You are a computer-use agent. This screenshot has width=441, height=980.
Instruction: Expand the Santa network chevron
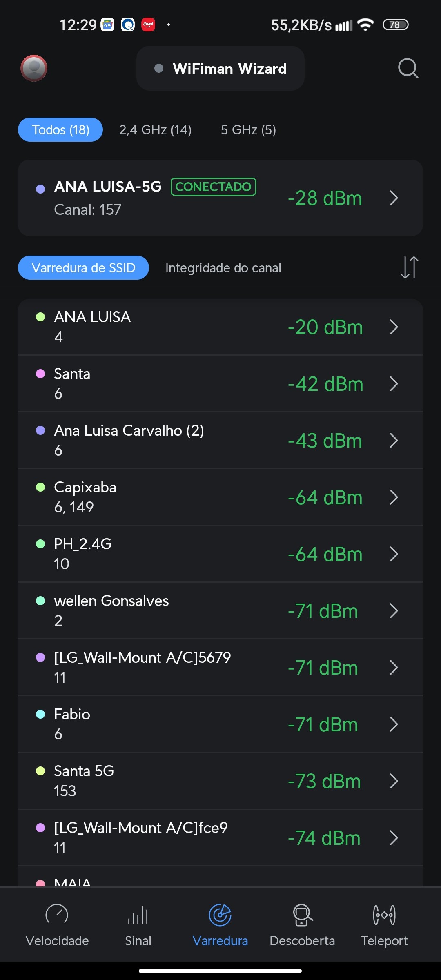coord(394,384)
